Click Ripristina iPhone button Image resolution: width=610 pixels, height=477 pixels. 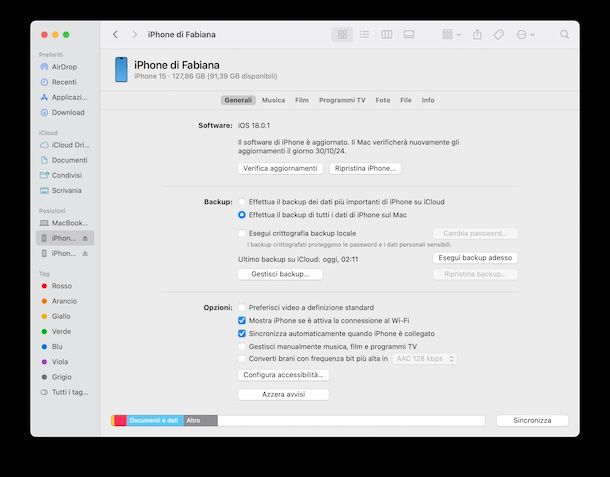pos(365,168)
